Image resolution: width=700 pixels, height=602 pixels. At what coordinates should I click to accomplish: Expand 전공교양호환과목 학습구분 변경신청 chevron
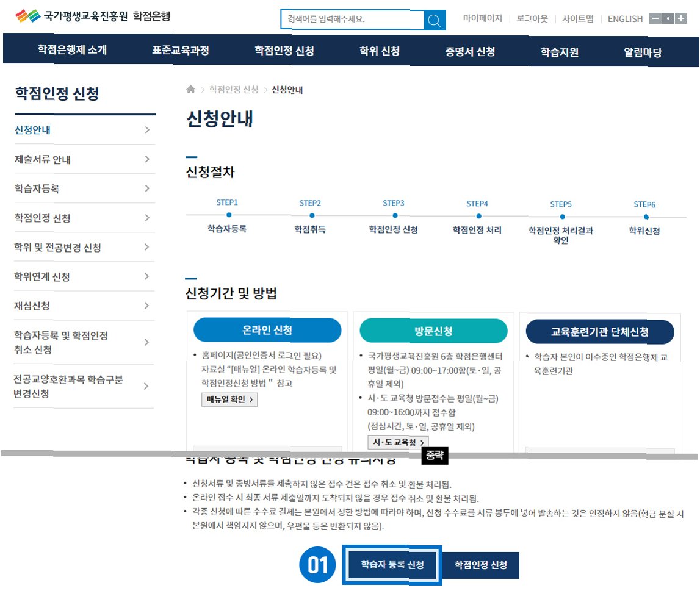point(146,386)
